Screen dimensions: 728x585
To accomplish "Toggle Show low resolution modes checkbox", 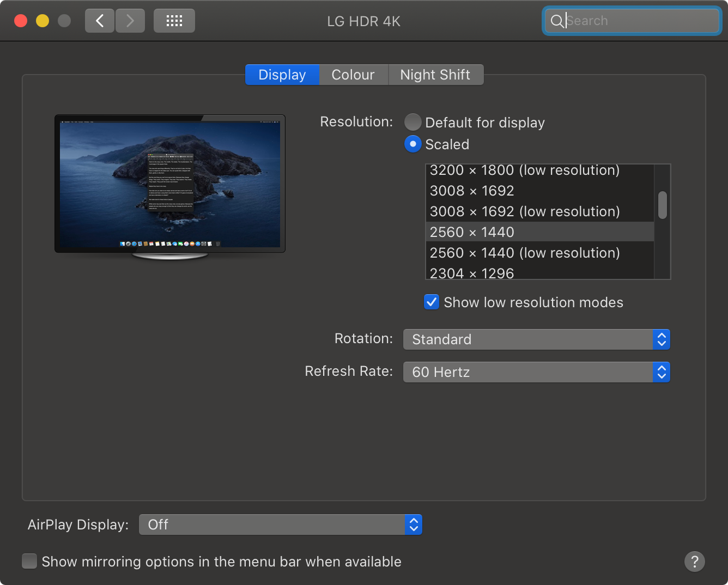I will [432, 302].
